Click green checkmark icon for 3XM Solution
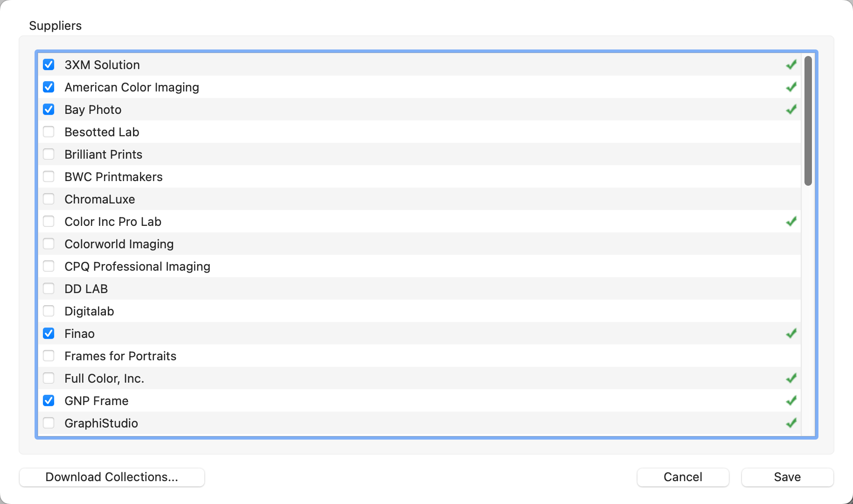This screenshot has width=853, height=504. (x=791, y=65)
